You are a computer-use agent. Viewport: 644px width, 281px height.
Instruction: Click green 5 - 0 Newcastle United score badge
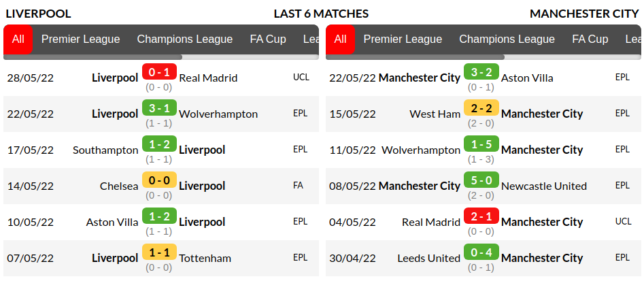481,180
